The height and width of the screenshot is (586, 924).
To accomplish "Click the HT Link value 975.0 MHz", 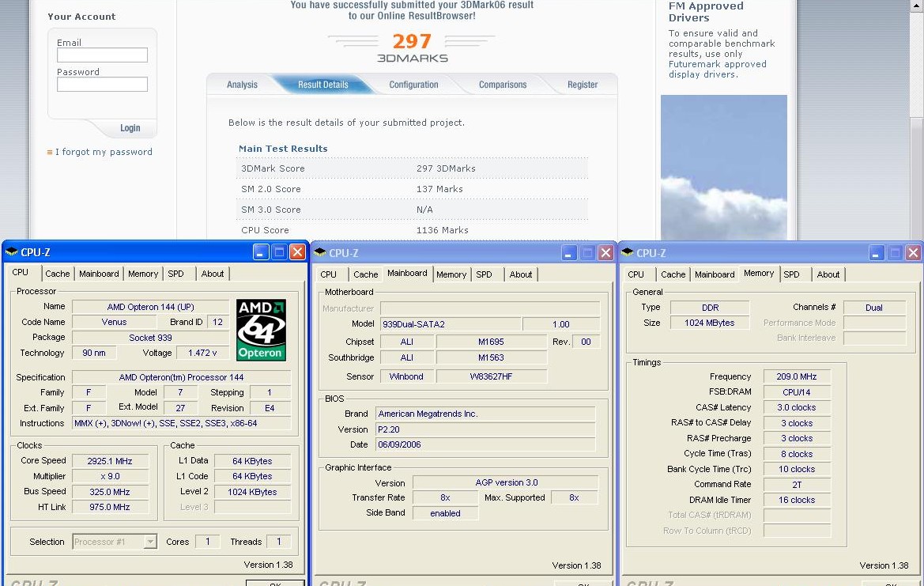I will point(110,507).
